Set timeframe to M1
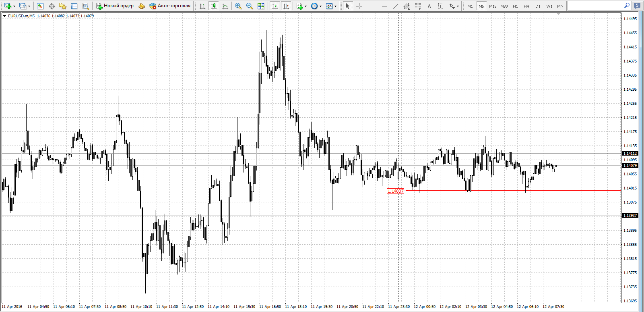 470,6
